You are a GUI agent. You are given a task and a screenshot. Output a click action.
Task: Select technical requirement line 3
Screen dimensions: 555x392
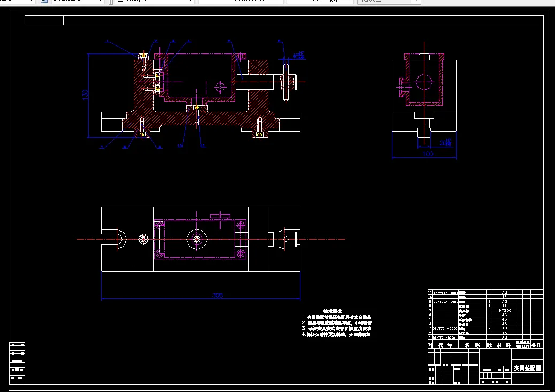pos(337,328)
